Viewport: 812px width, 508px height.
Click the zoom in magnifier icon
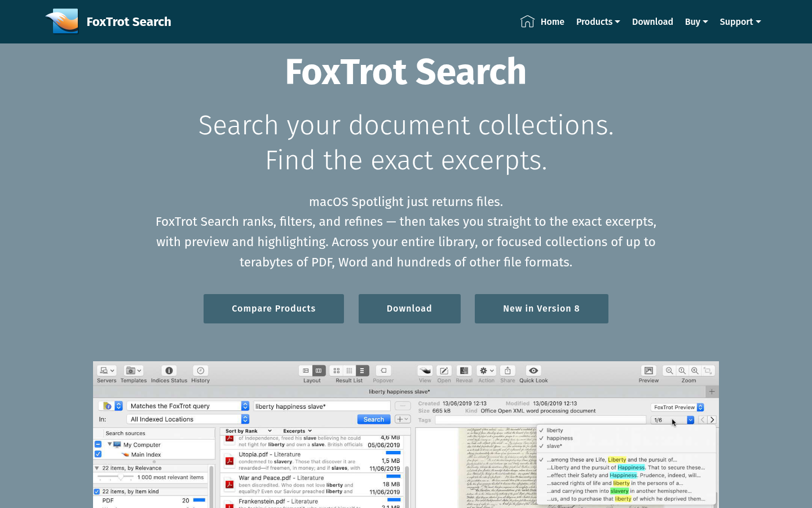click(695, 371)
